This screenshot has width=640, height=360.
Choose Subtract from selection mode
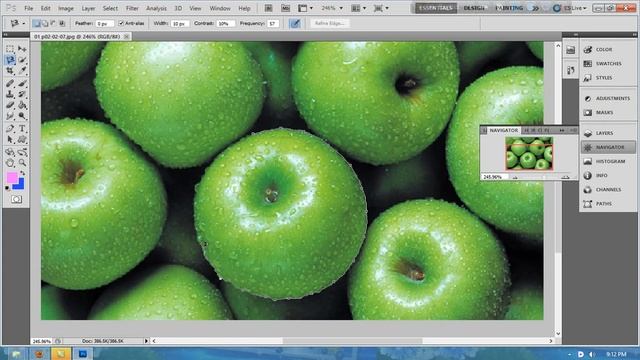click(53, 23)
